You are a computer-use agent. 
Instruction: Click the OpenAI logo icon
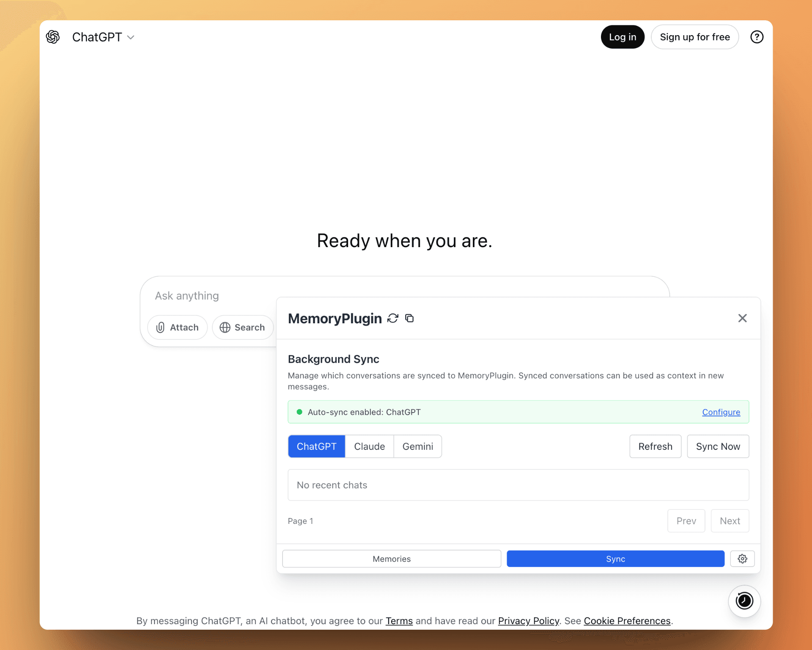click(x=53, y=37)
